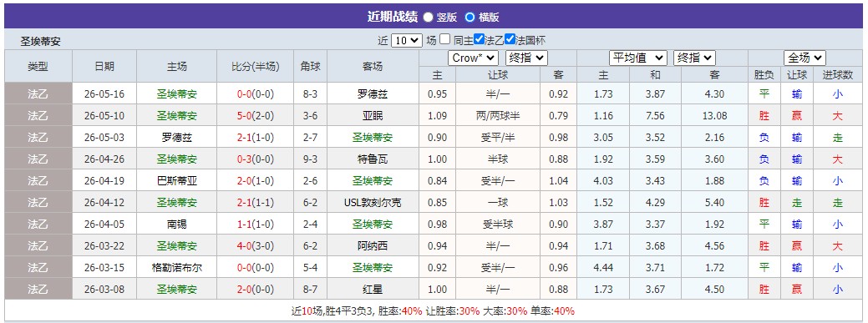Click the 胜负 column header
The width and height of the screenshot is (868, 323).
coord(764,74)
